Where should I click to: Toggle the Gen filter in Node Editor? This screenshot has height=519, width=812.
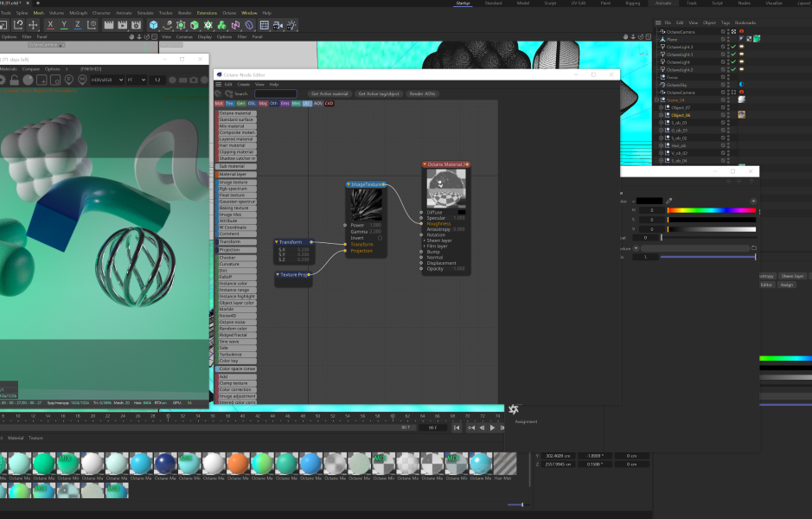(240, 103)
